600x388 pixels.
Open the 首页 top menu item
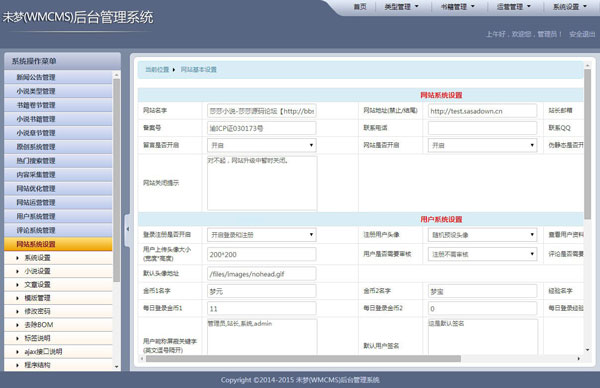coord(360,7)
